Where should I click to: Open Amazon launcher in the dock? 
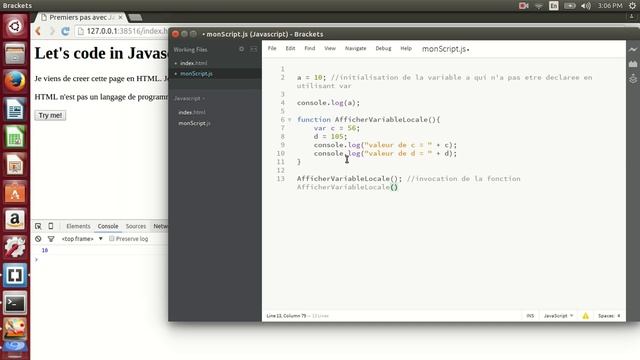coord(15,220)
